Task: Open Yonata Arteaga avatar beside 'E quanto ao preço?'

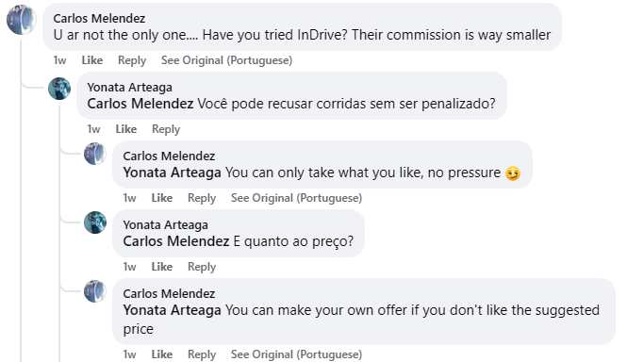Action: [x=95, y=222]
